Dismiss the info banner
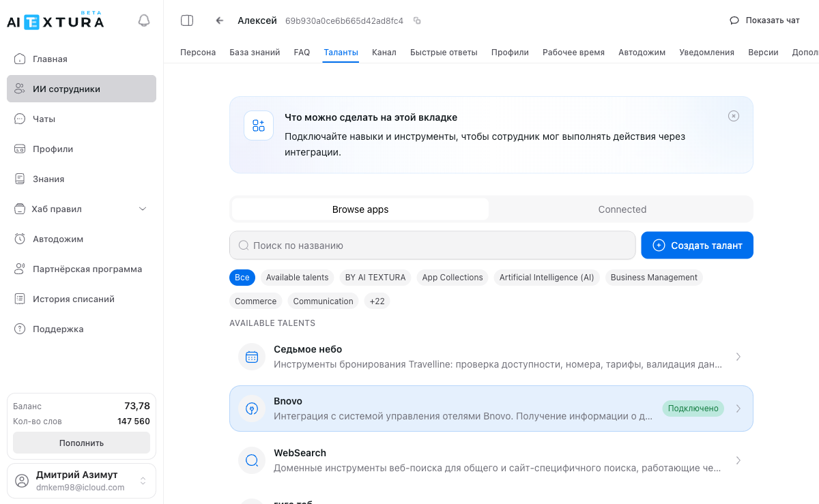This screenshot has height=504, width=819. click(x=734, y=116)
